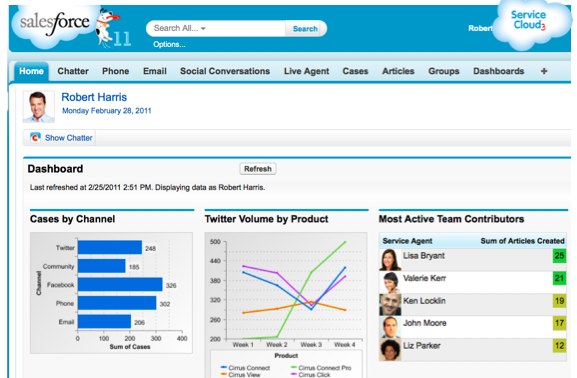Go to the Live Agent tab

306,71
